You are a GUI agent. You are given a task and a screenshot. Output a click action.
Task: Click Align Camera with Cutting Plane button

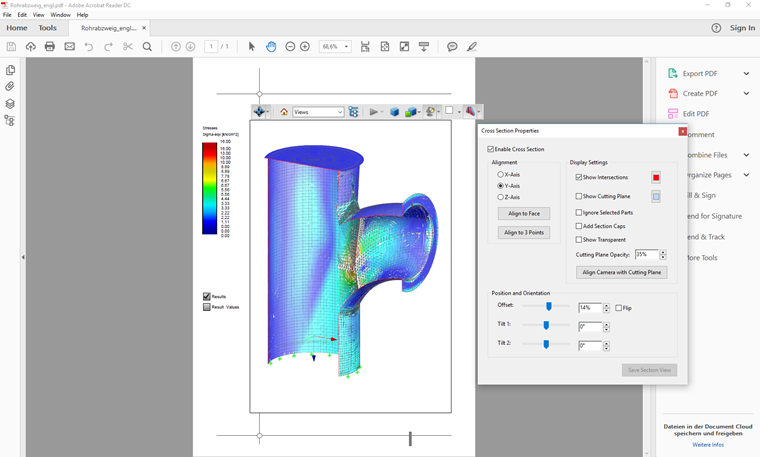[622, 272]
